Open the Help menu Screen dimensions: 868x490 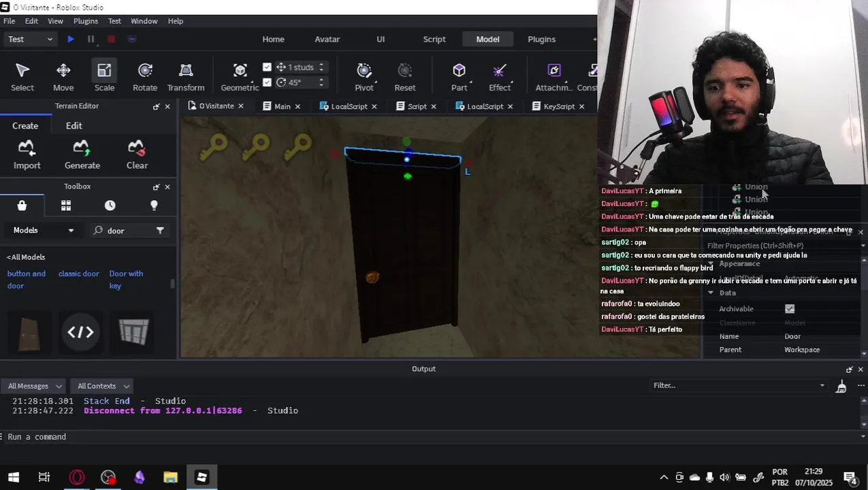(x=176, y=21)
